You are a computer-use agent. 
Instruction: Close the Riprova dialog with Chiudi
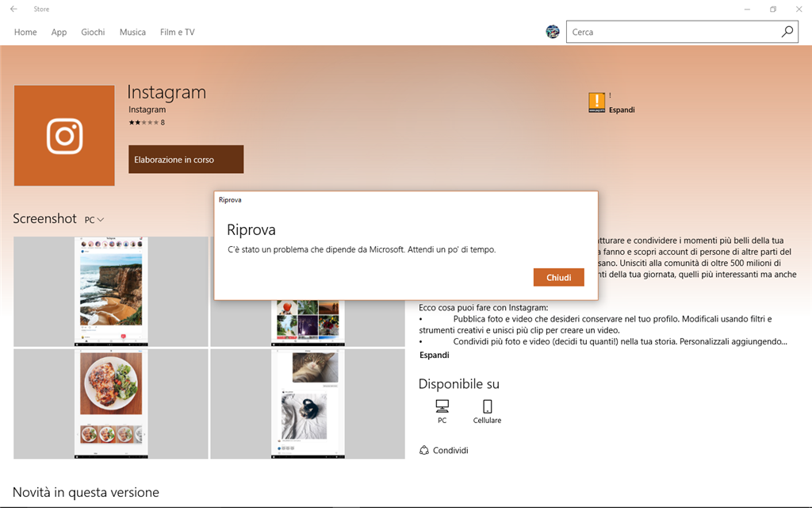559,277
